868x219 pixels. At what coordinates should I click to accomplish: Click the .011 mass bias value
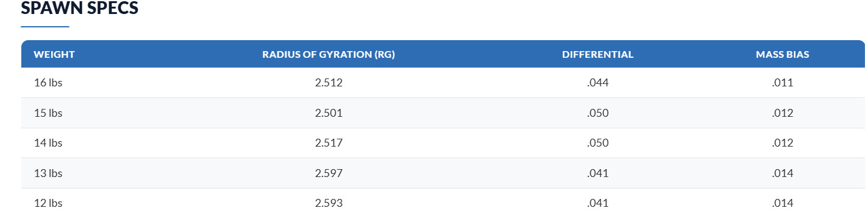(782, 83)
